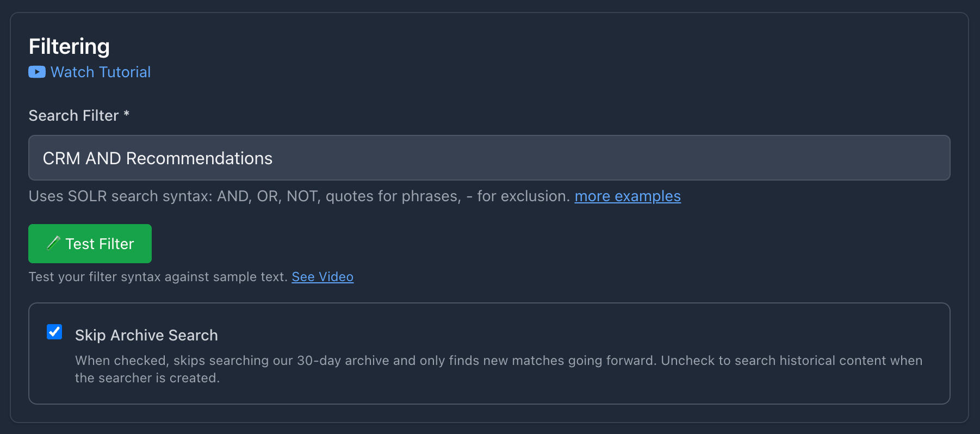Click the word CRM in the filter field

[61, 158]
